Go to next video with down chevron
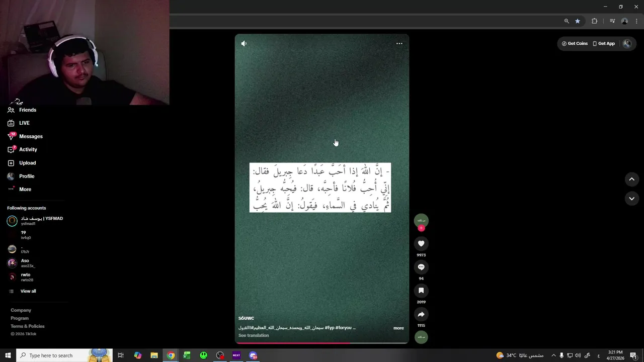The height and width of the screenshot is (362, 644). coord(632,199)
